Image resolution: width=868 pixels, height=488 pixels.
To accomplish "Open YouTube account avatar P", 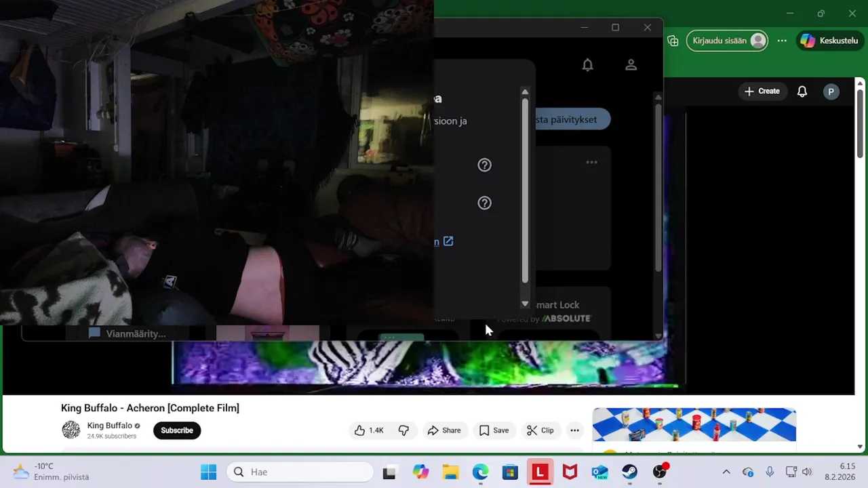I will tap(831, 92).
